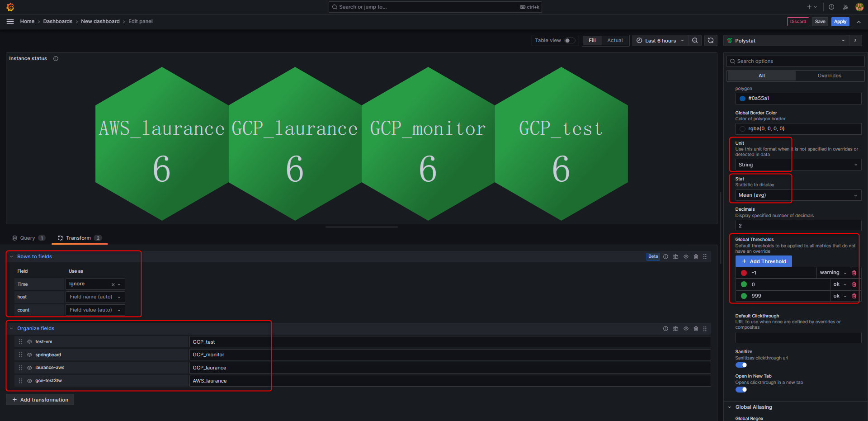Open the Stat Mean (avg) dropdown

pyautogui.click(x=798, y=195)
